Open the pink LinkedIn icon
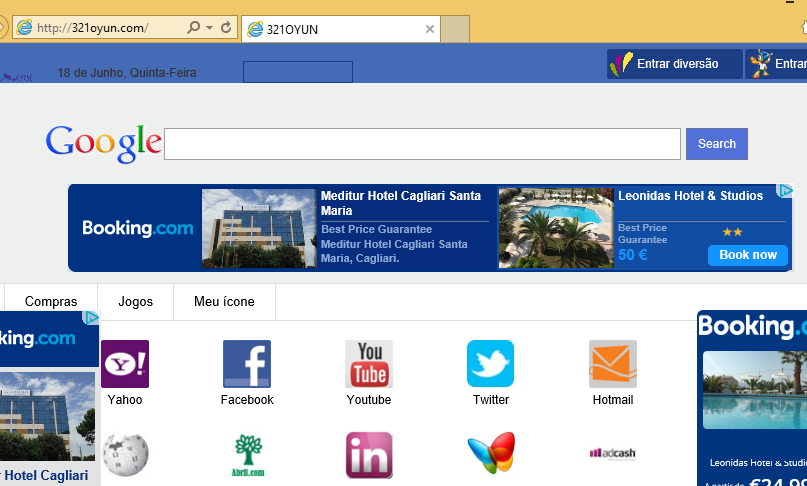The height and width of the screenshot is (486, 807). click(x=369, y=456)
